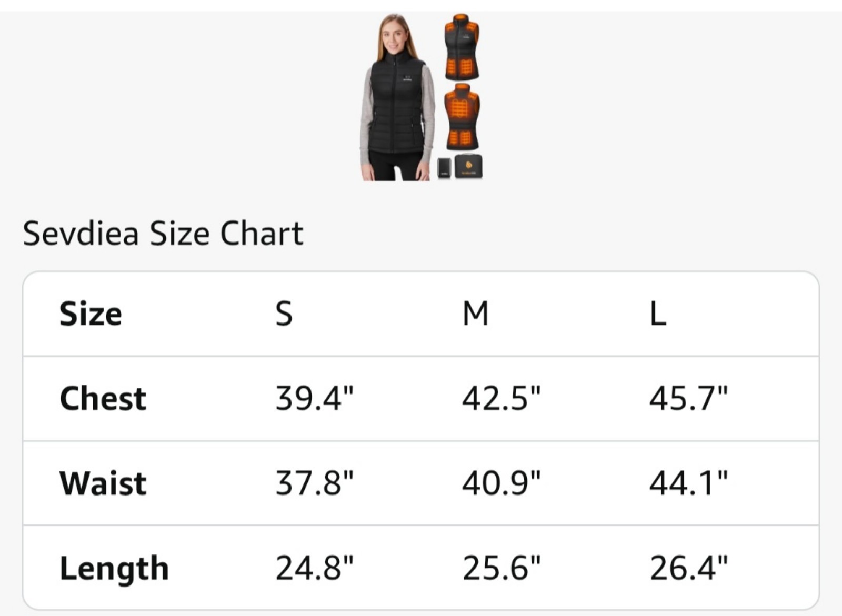
Task: Click the Size row header
Action: pos(91,314)
